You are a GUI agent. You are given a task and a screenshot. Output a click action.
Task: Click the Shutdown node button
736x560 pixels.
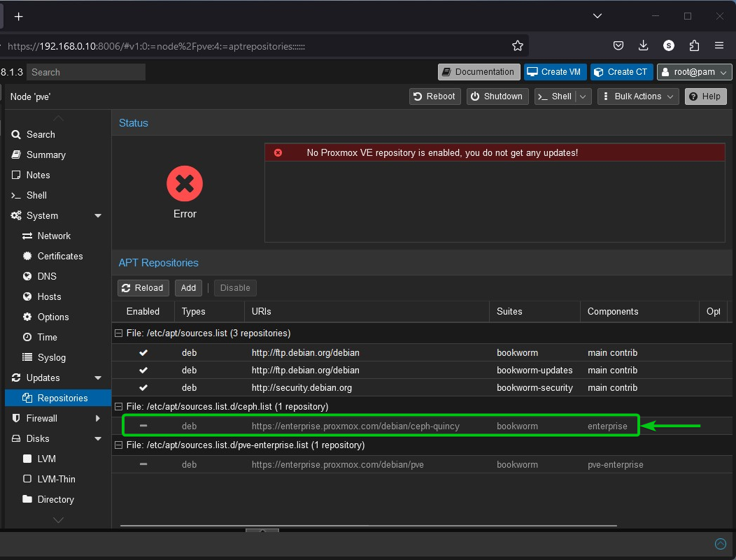tap(497, 96)
